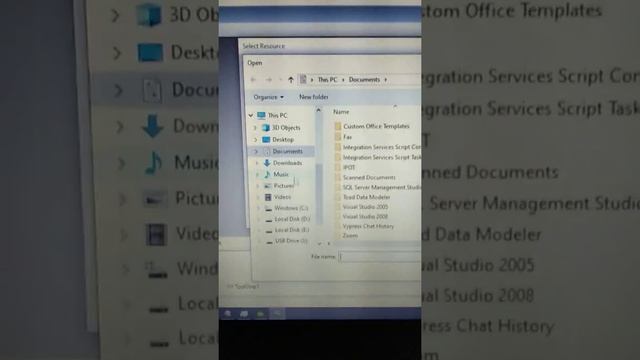Image resolution: width=640 pixels, height=360 pixels.
Task: Expand the Downloads tree node
Action: (x=257, y=163)
